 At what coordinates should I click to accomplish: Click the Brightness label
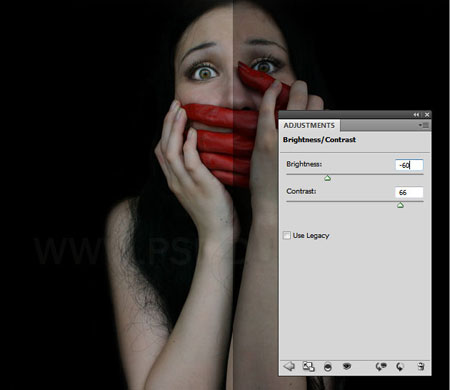(304, 164)
